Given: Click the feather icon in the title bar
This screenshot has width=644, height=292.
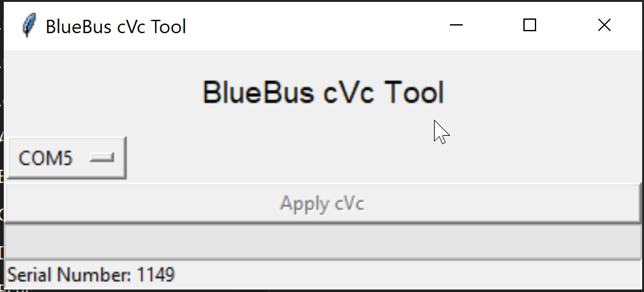Looking at the screenshot, I should [x=28, y=26].
